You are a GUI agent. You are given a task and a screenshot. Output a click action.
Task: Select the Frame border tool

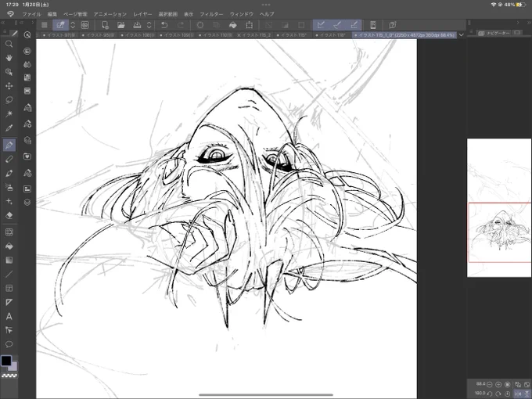pos(9,289)
